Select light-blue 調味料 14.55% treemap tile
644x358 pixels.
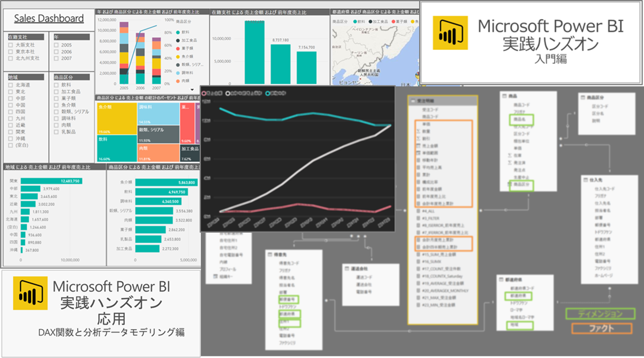(158, 114)
